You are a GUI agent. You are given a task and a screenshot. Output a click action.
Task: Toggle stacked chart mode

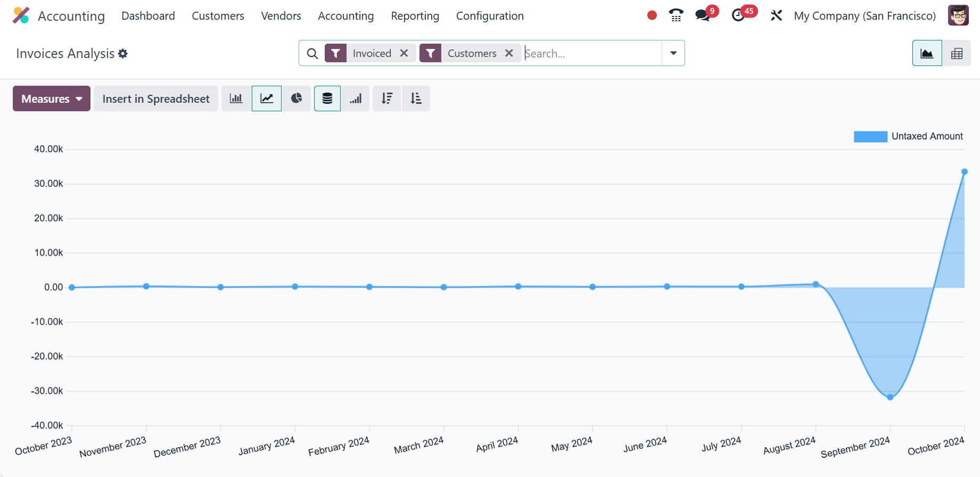tap(327, 98)
